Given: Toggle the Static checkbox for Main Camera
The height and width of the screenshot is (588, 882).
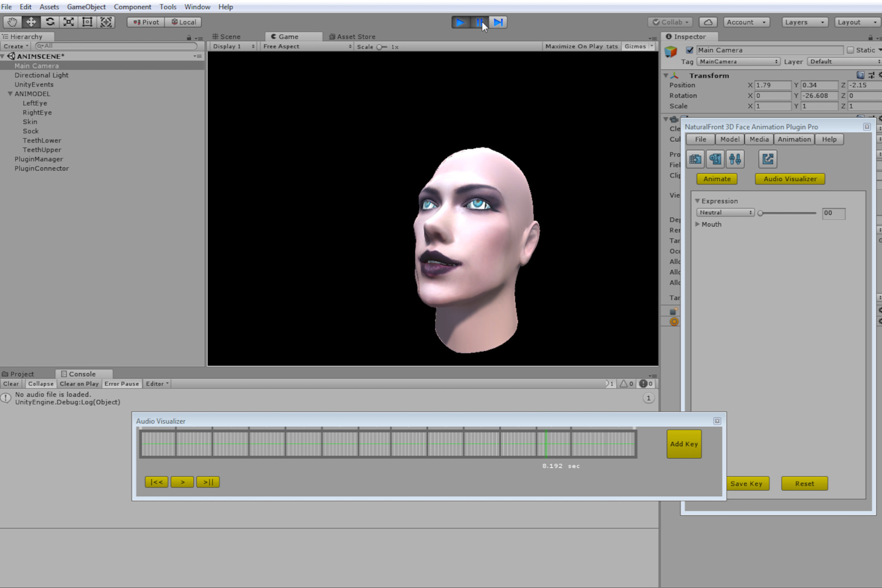Looking at the screenshot, I should [850, 50].
